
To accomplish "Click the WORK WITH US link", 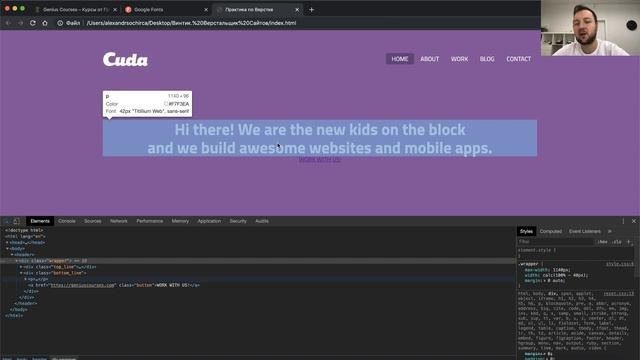I will pyautogui.click(x=320, y=160).
